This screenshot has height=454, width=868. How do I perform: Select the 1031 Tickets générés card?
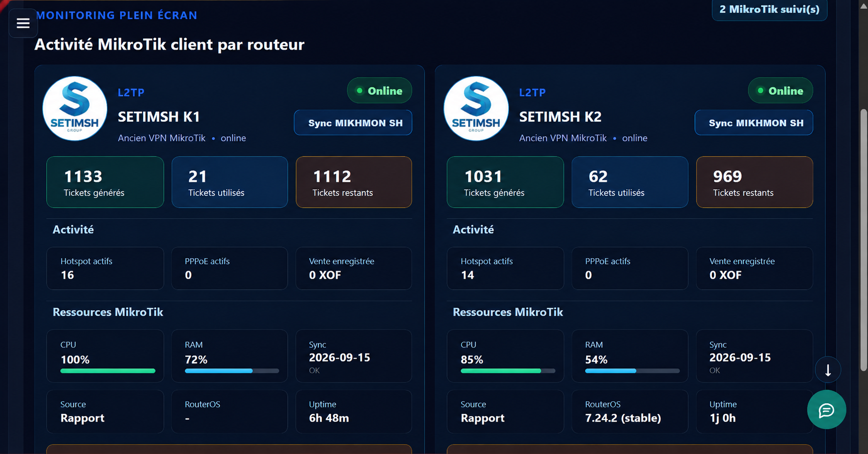click(505, 182)
